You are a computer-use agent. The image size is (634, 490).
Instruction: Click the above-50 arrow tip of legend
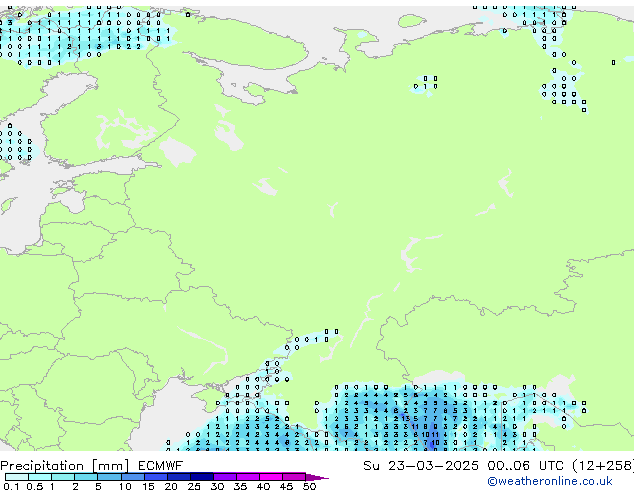tap(317, 478)
